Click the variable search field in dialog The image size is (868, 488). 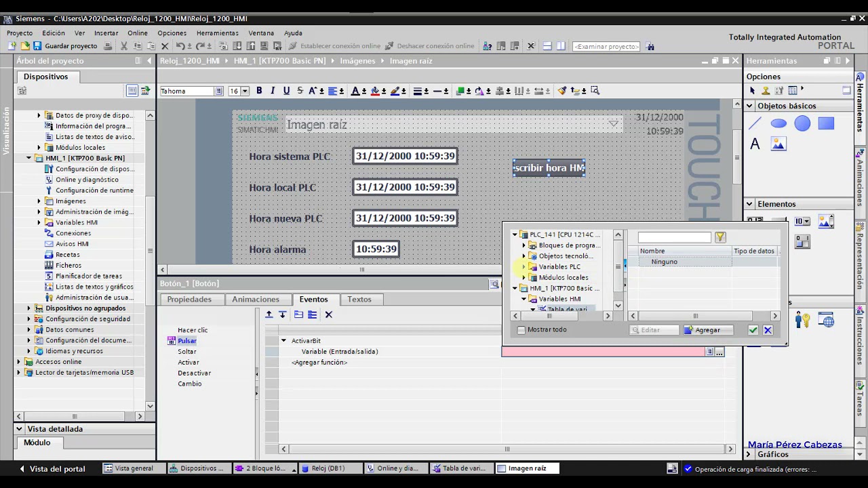coord(674,237)
